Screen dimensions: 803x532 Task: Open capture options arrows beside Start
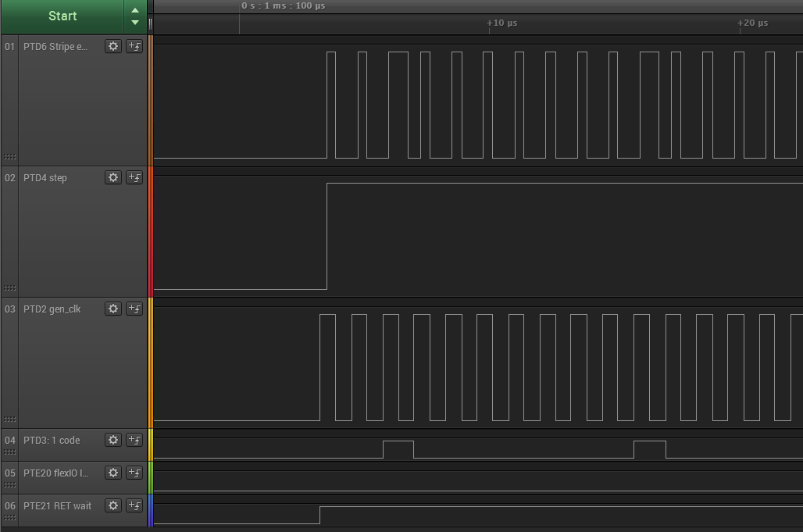coord(135,16)
